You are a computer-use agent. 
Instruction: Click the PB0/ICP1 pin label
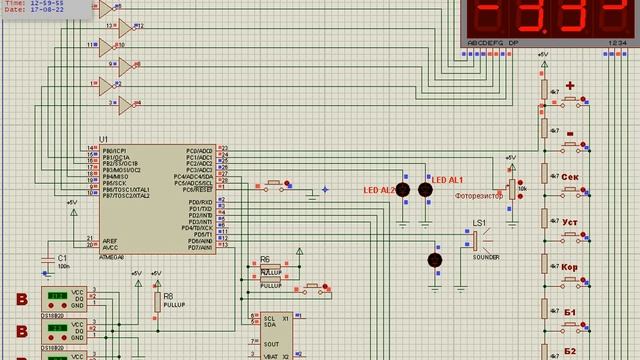(x=115, y=151)
